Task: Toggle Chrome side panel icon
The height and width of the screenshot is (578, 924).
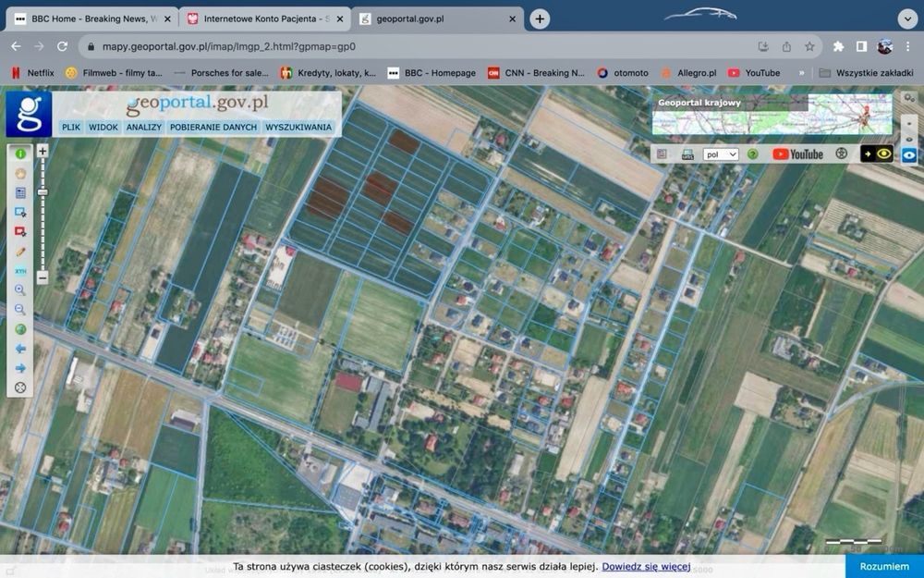Action: pyautogui.click(x=861, y=46)
